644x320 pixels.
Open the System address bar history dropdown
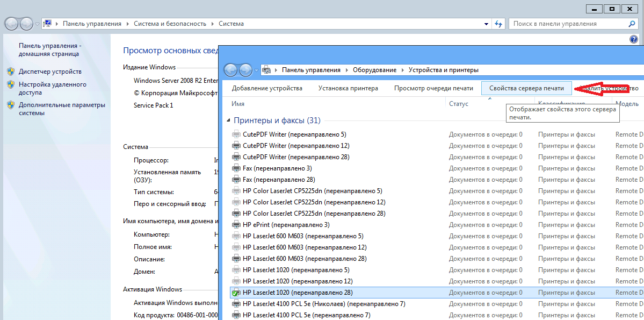pyautogui.click(x=486, y=24)
